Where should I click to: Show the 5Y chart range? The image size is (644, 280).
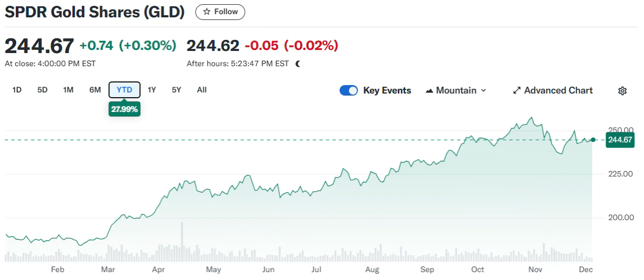click(x=176, y=90)
